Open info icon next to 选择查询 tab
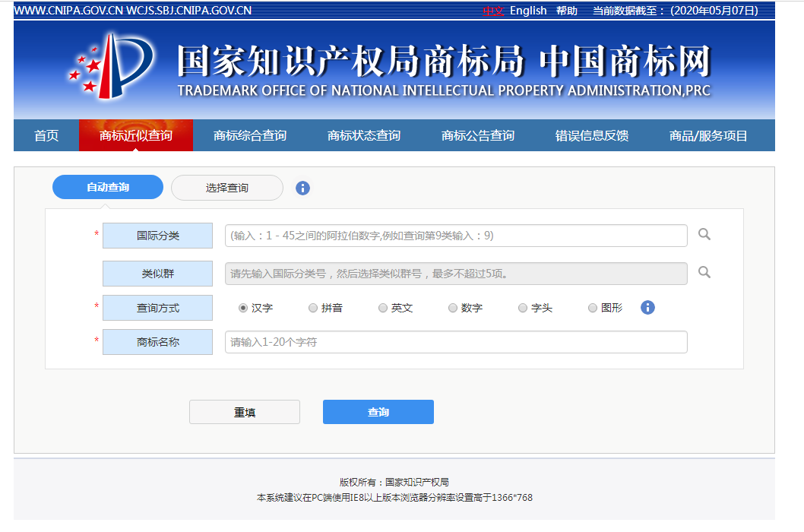804x532 pixels. [x=302, y=188]
